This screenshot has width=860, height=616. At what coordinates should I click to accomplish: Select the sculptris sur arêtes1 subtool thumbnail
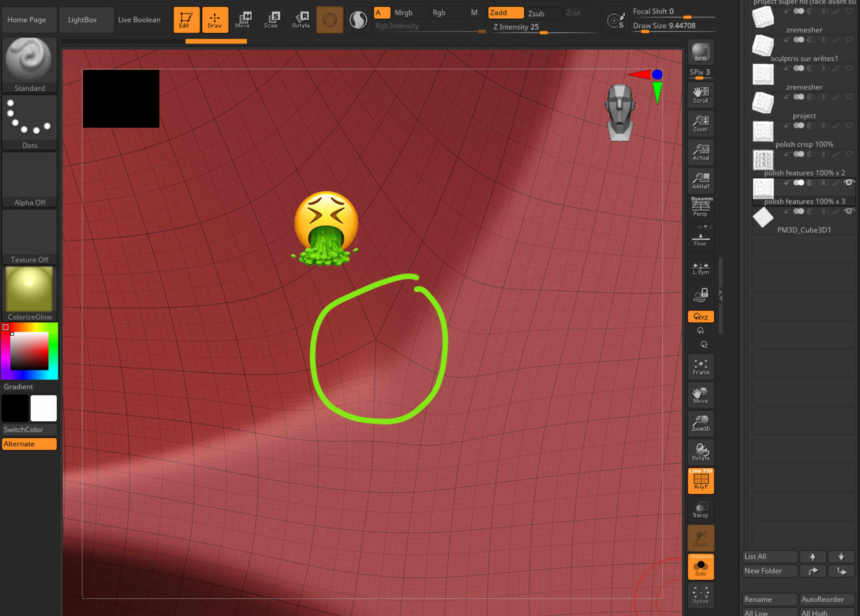tap(763, 46)
